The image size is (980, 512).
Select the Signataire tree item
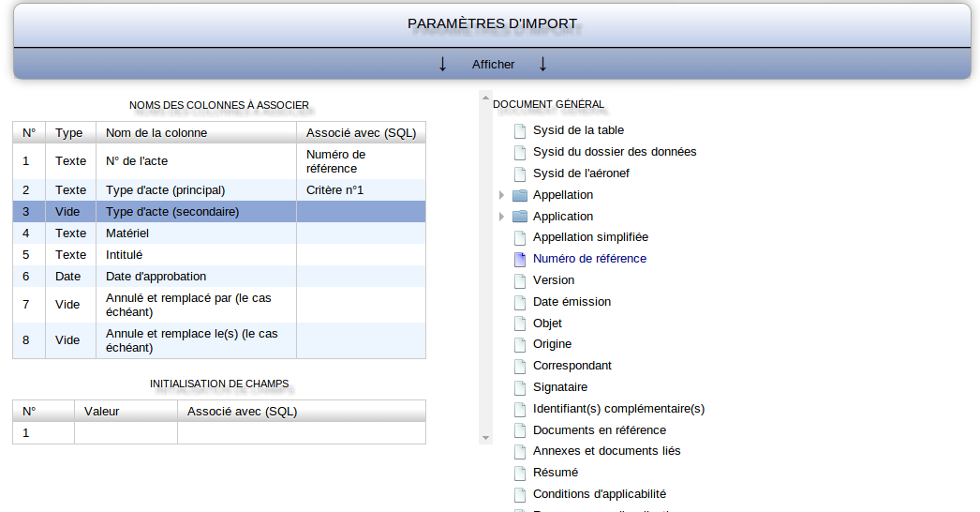(x=560, y=387)
